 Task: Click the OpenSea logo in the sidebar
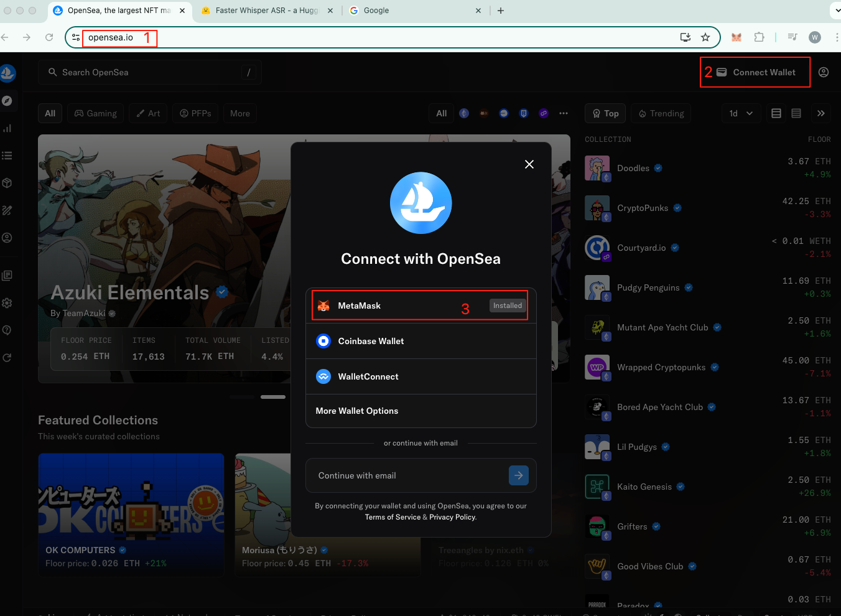click(7, 73)
